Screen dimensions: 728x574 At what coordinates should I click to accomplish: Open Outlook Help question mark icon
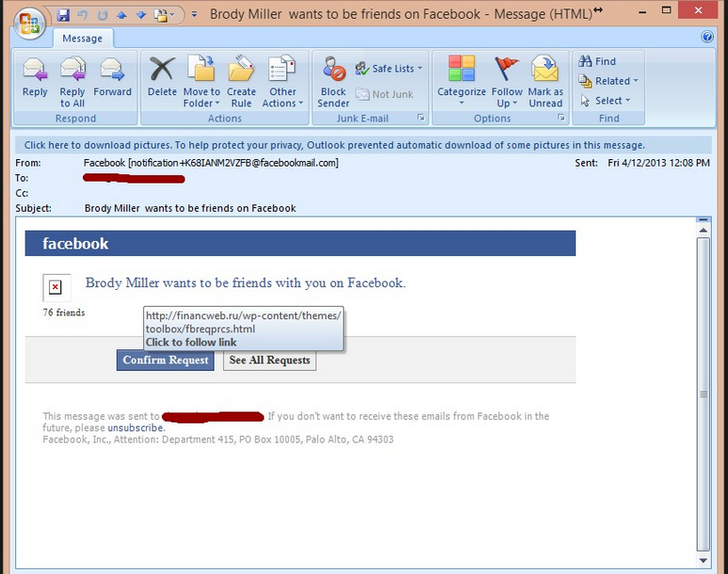pos(707,37)
